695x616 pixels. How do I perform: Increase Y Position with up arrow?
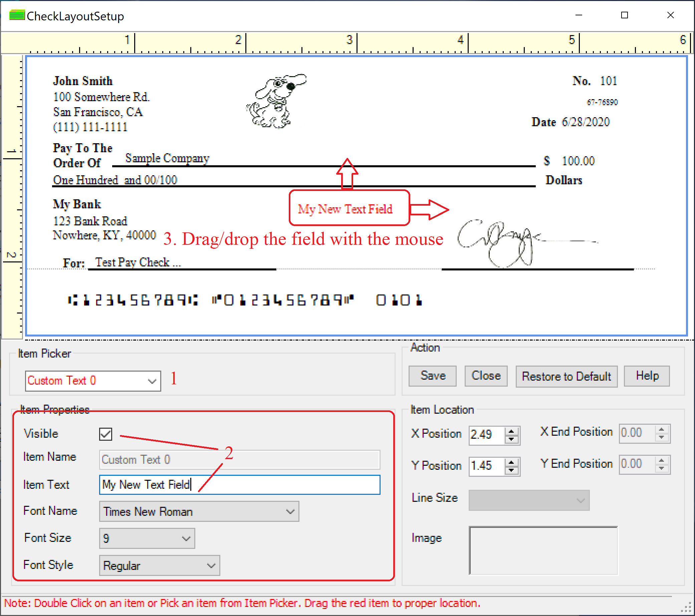(x=511, y=463)
